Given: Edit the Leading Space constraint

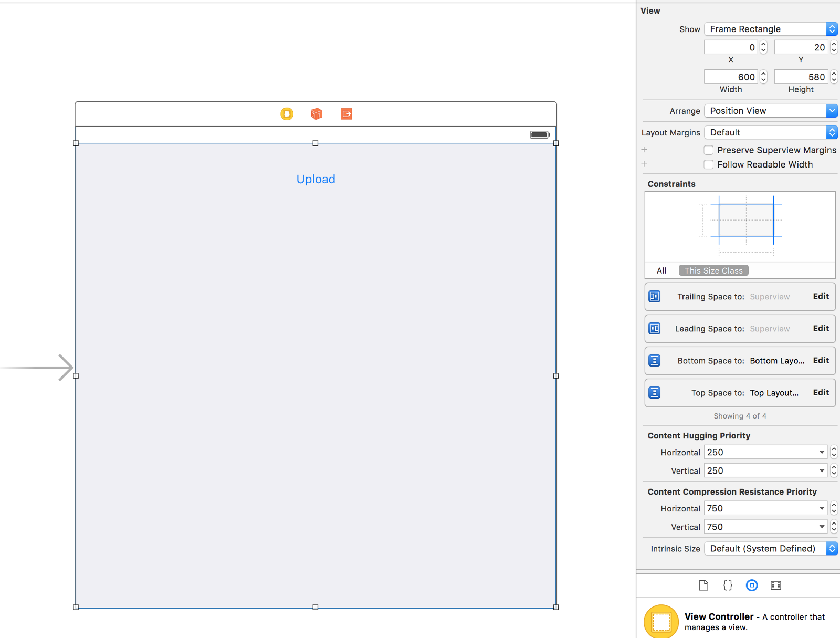Looking at the screenshot, I should click(821, 329).
